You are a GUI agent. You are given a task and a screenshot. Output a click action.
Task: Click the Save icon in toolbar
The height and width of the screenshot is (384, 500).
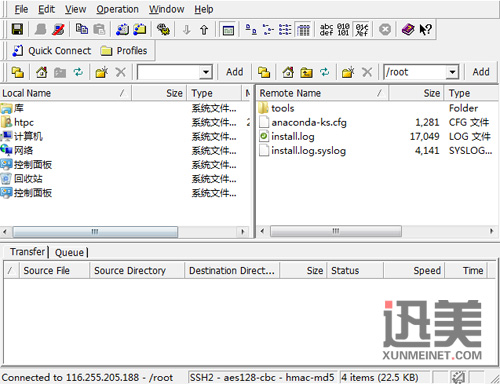point(17,29)
